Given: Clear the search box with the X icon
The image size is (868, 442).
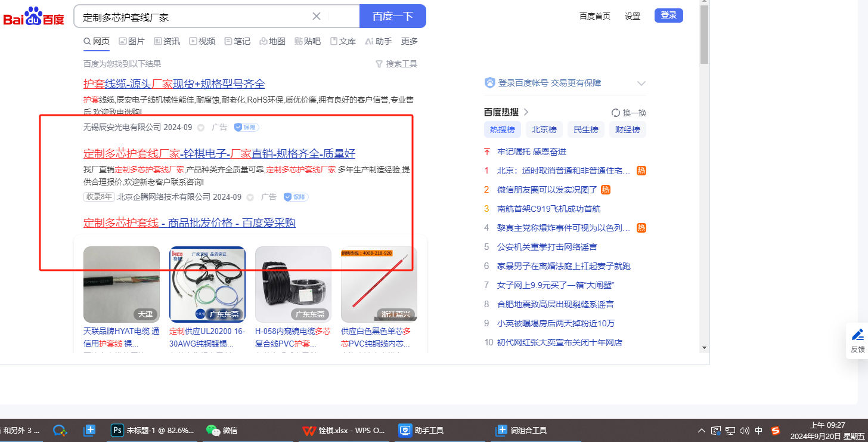Looking at the screenshot, I should (x=317, y=17).
